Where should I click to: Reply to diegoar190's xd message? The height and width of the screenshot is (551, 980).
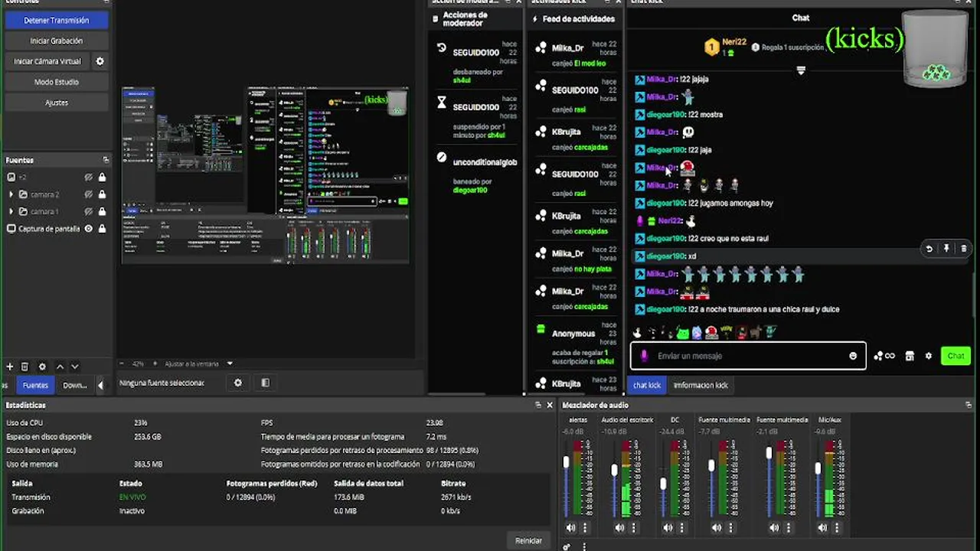coord(929,249)
